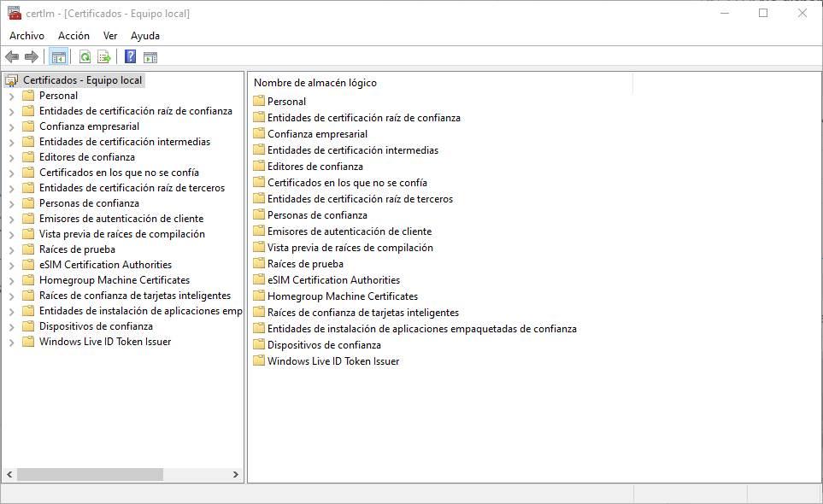Click the right arrow of the horizontal scrollbar

click(236, 474)
